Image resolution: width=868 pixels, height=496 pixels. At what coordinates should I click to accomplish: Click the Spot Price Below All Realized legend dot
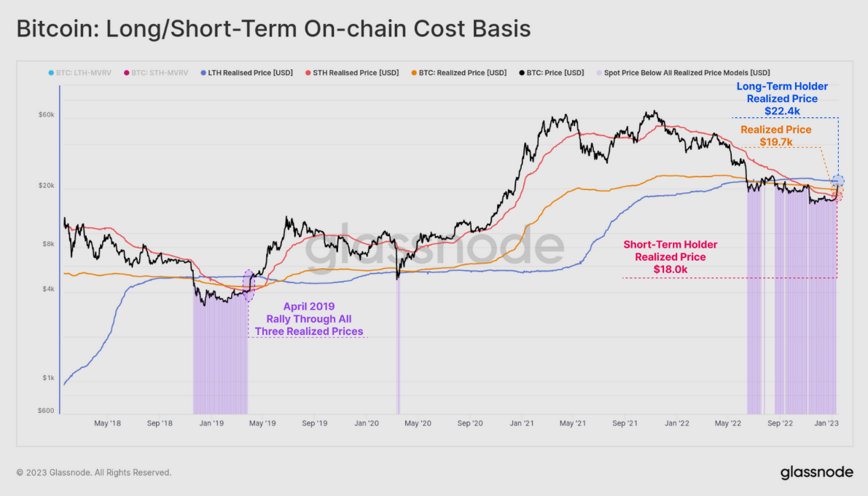pyautogui.click(x=600, y=73)
